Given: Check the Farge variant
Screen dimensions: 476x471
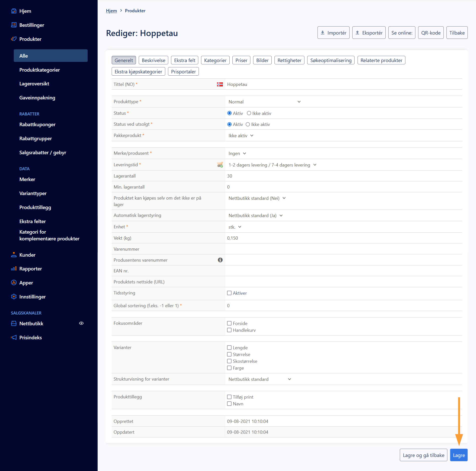Looking at the screenshot, I should [x=229, y=368].
